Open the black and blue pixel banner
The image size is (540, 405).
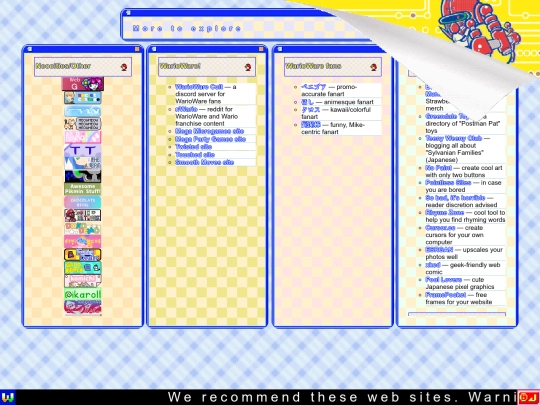coord(83,176)
